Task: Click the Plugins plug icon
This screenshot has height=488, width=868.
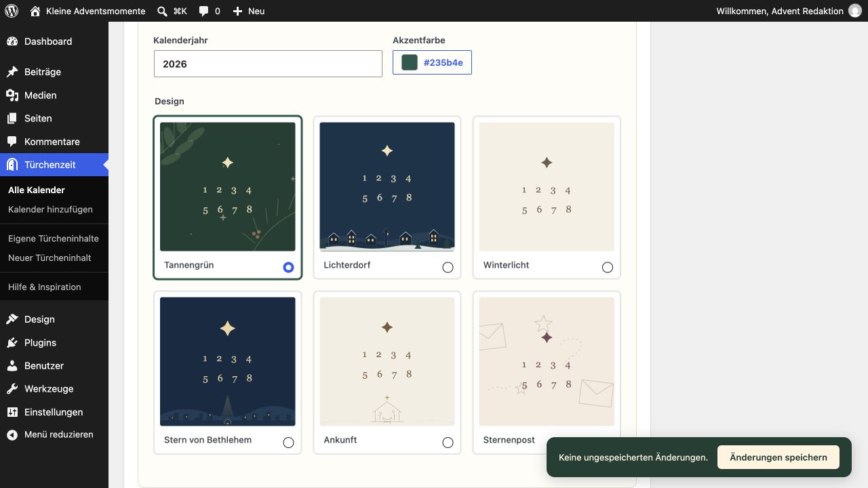Action: [x=12, y=342]
